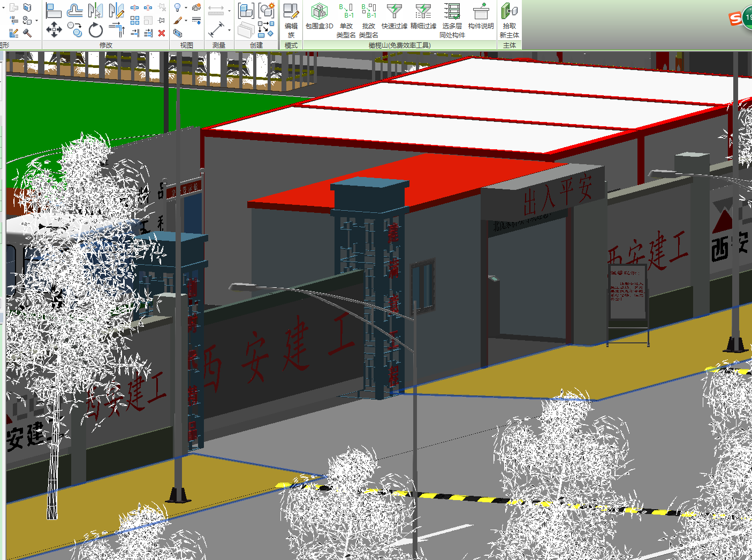752x560 pixels.
Task: Click the Sogou input method S icon
Action: pos(735,19)
